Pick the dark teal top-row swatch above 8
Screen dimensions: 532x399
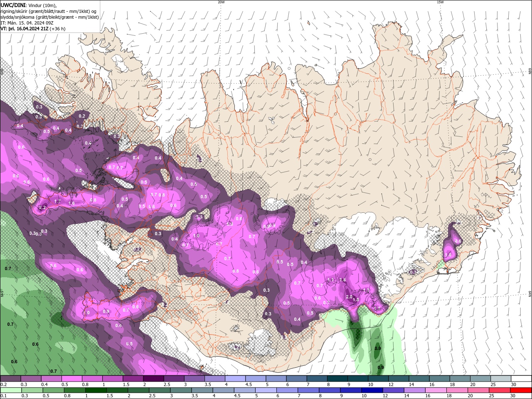click(x=337, y=379)
